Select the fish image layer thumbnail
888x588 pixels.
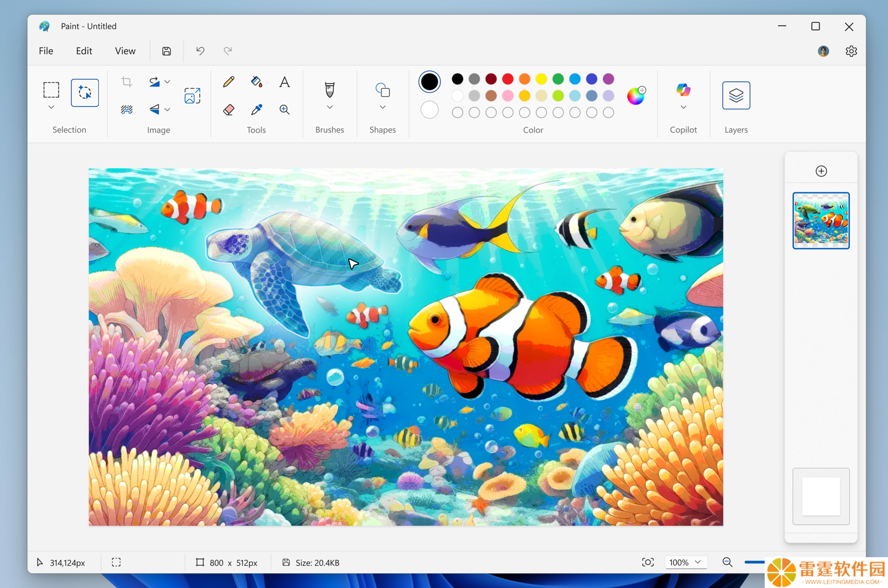pos(821,221)
